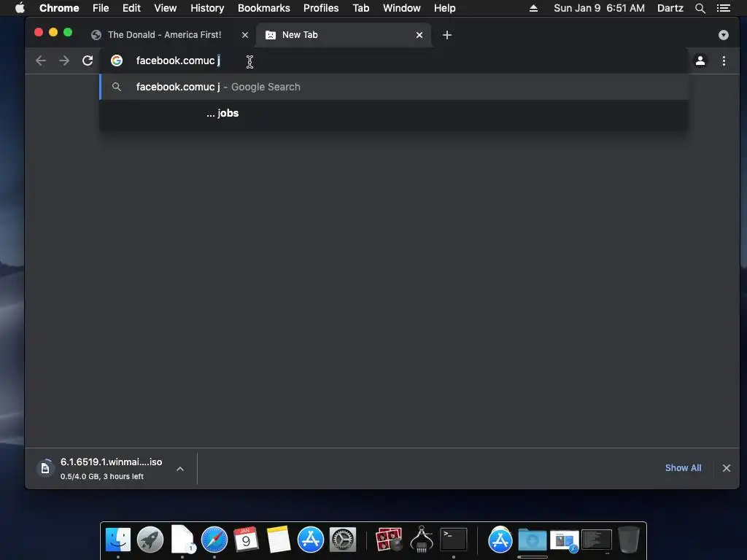Open System Preferences from the Dock
Viewport: 747px width, 560px height.
pos(343,540)
